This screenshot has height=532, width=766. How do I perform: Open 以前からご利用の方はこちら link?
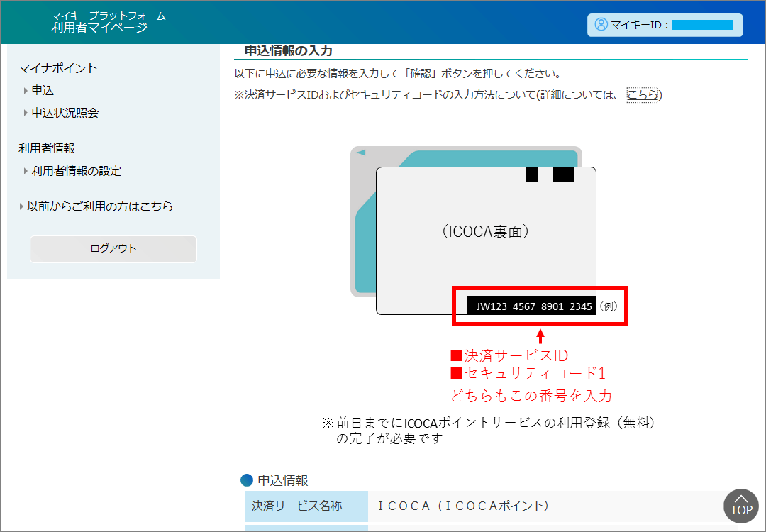pos(100,206)
